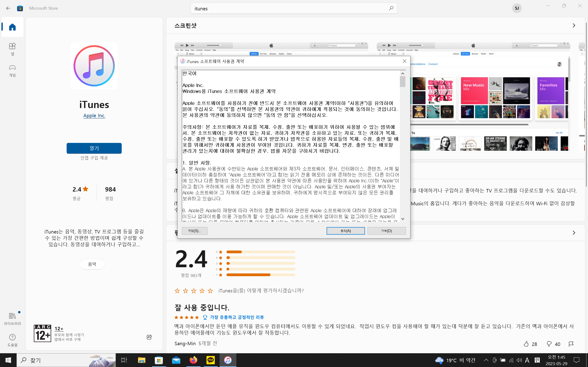Viewport: 588px width, 367px height.
Task: Rate iTunes with the fifth star
Action: (x=210, y=291)
